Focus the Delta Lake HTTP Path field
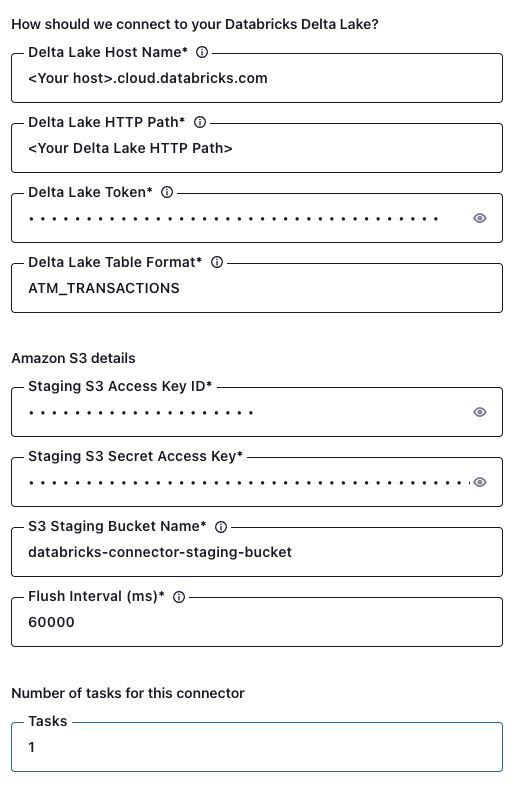521x791 pixels. (x=257, y=148)
